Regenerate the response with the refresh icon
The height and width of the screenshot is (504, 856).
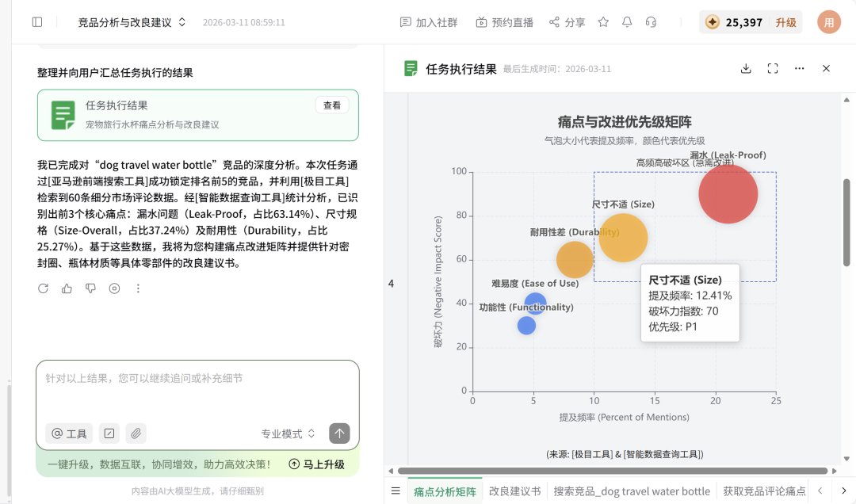click(x=43, y=288)
